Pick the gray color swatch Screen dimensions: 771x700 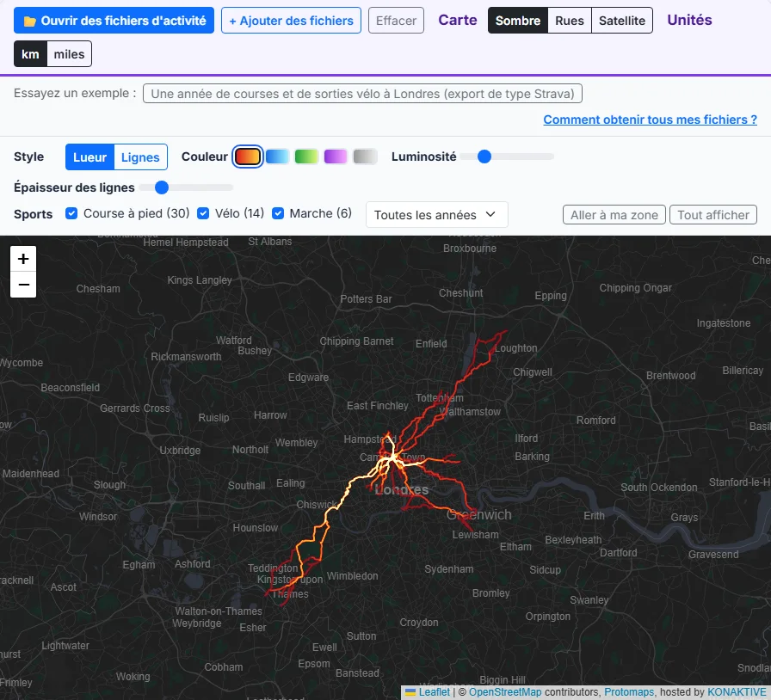click(x=366, y=157)
